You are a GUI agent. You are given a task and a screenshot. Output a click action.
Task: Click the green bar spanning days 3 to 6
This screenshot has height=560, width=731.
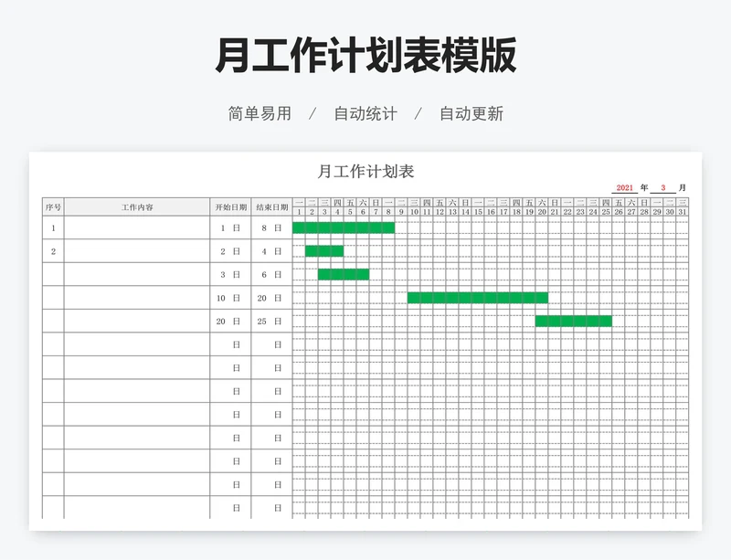(344, 274)
